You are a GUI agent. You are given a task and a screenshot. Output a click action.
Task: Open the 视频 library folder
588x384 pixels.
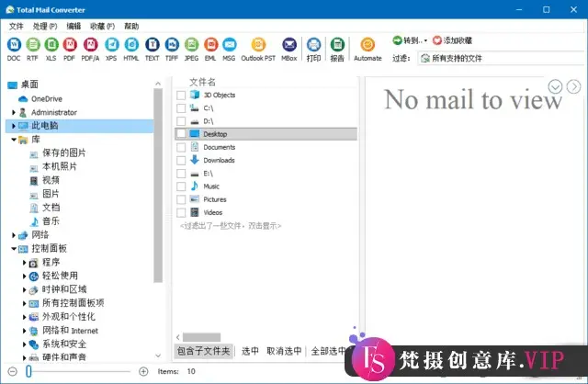point(51,180)
